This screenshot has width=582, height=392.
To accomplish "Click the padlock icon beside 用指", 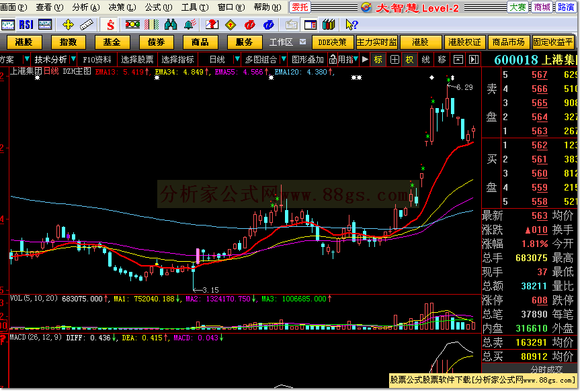I will pyautogui.click(x=333, y=59).
